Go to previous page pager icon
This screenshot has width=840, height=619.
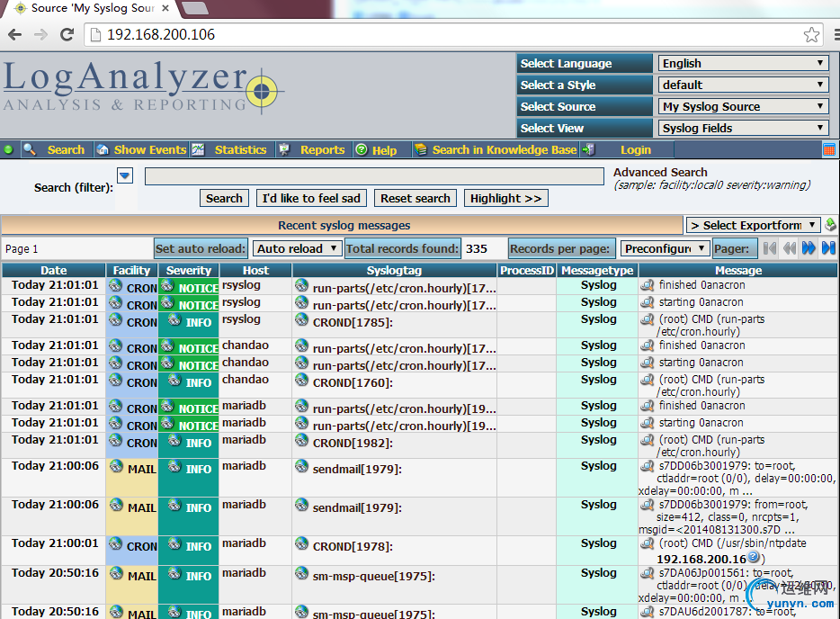pyautogui.click(x=789, y=248)
